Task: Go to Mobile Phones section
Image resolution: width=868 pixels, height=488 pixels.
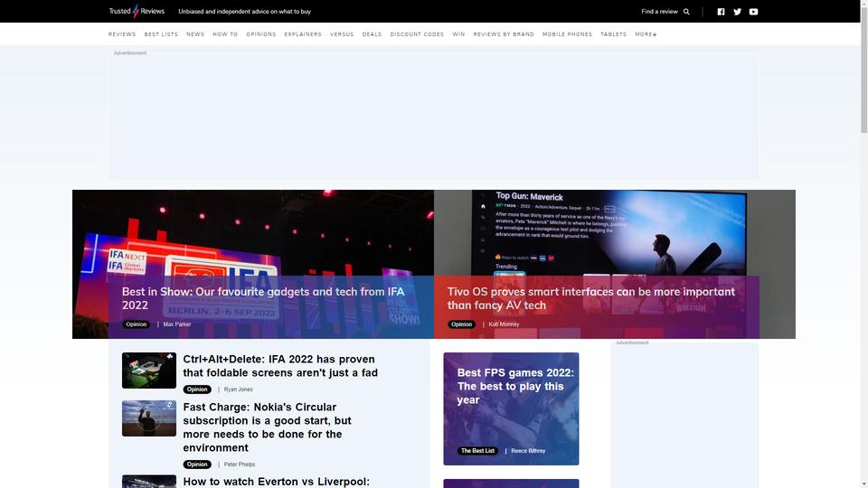Action: click(568, 34)
